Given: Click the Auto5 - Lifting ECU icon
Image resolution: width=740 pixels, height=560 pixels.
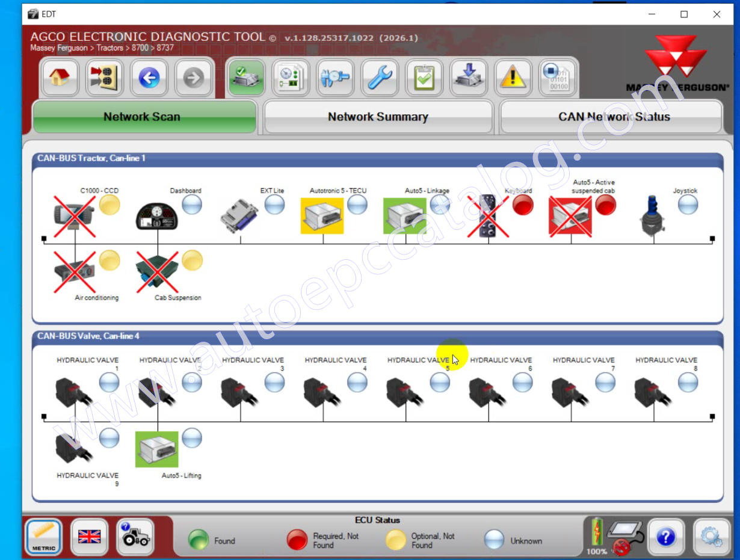Looking at the screenshot, I should click(x=157, y=449).
